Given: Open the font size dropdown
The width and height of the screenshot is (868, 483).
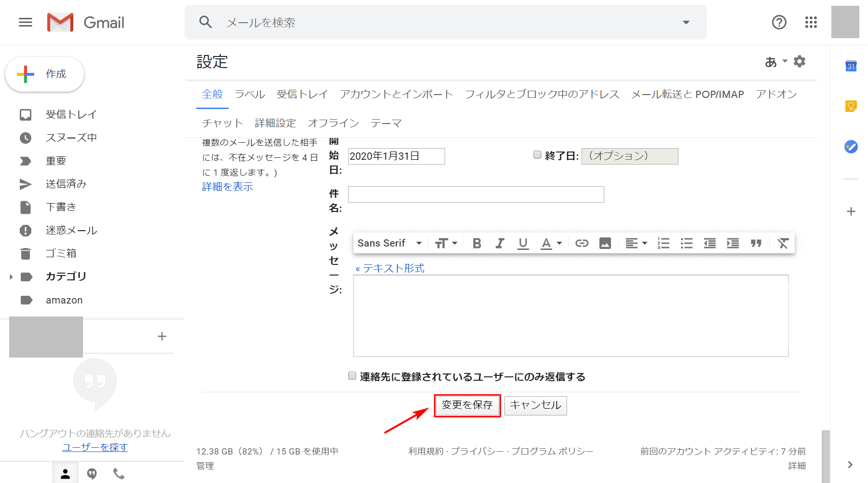Looking at the screenshot, I should (446, 243).
